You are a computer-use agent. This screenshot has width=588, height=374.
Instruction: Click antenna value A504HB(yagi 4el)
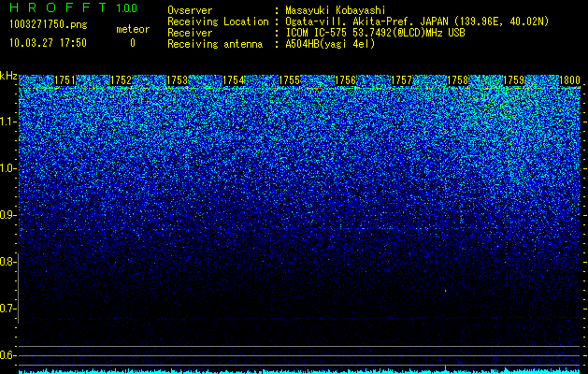pyautogui.click(x=330, y=44)
